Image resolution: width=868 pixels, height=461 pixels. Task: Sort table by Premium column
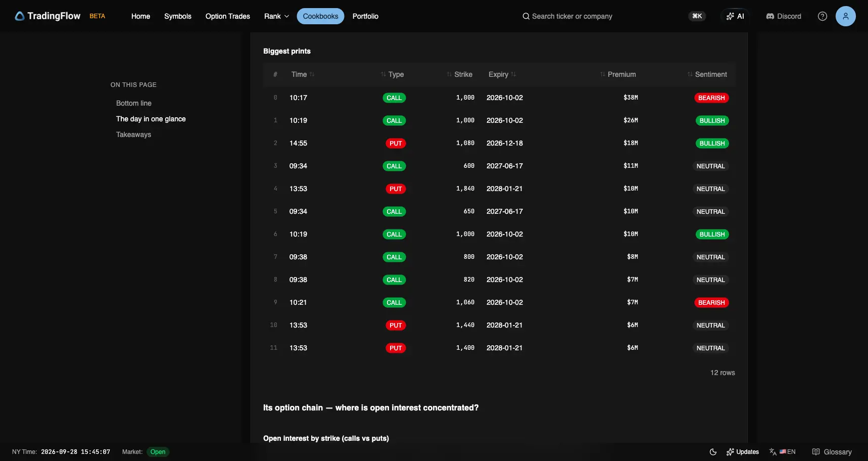618,74
